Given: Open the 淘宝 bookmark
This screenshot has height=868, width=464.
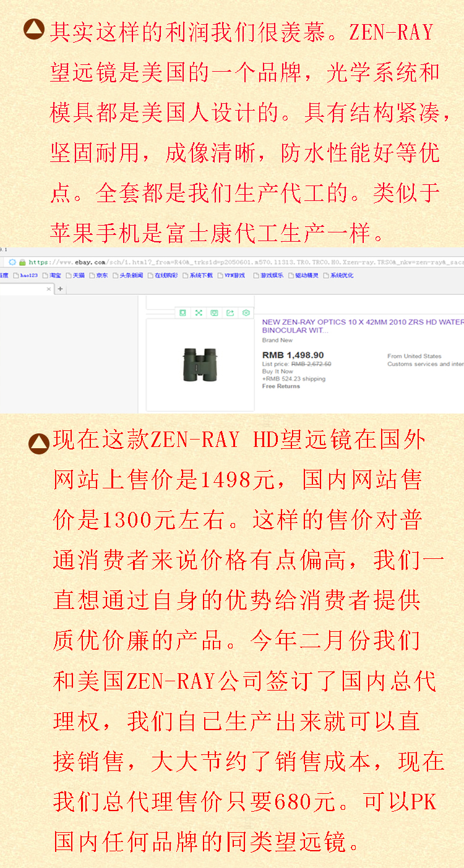Looking at the screenshot, I should [51, 275].
